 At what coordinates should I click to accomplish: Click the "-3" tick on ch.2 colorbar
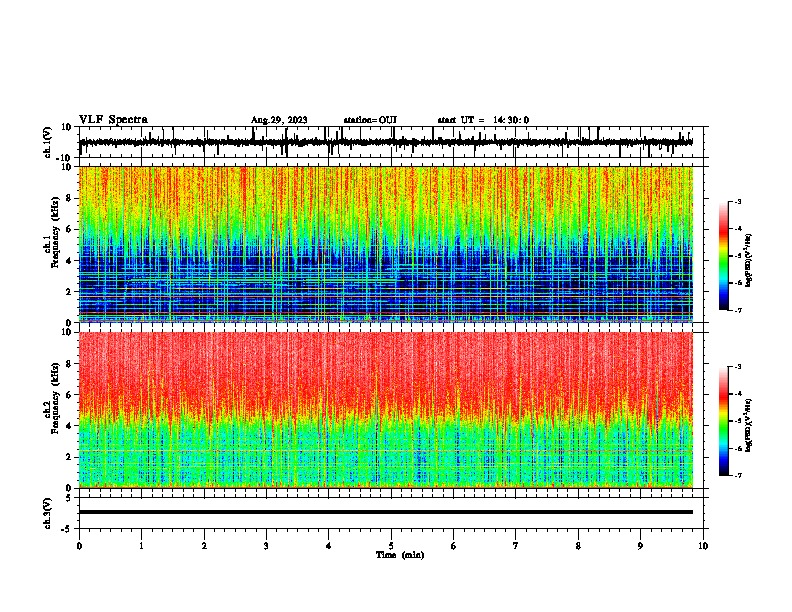(738, 367)
